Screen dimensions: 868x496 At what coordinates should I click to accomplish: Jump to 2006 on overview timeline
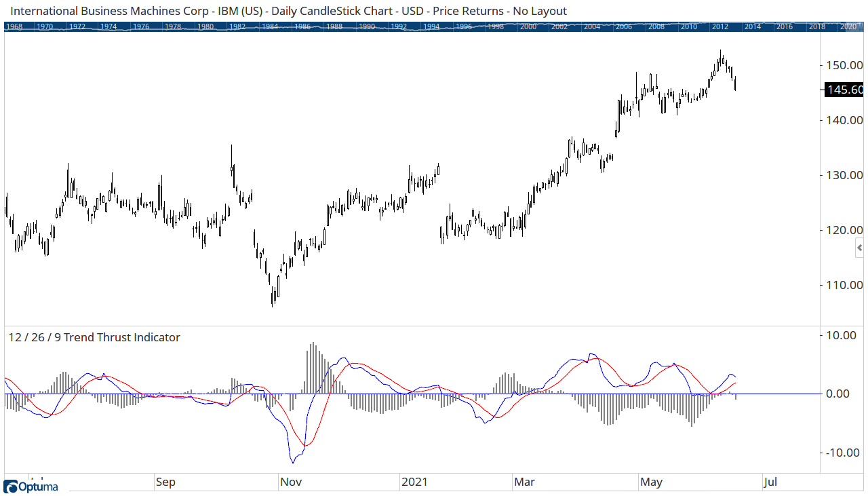click(624, 26)
